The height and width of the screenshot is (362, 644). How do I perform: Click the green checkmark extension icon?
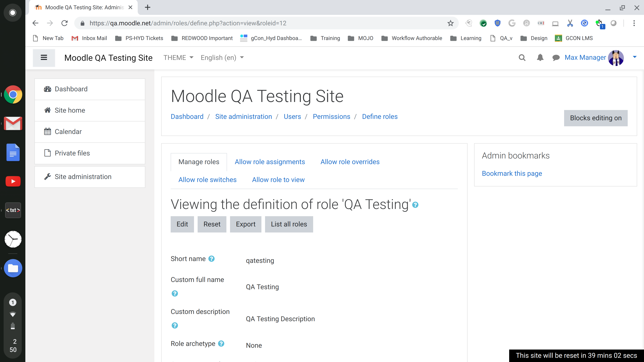[483, 23]
